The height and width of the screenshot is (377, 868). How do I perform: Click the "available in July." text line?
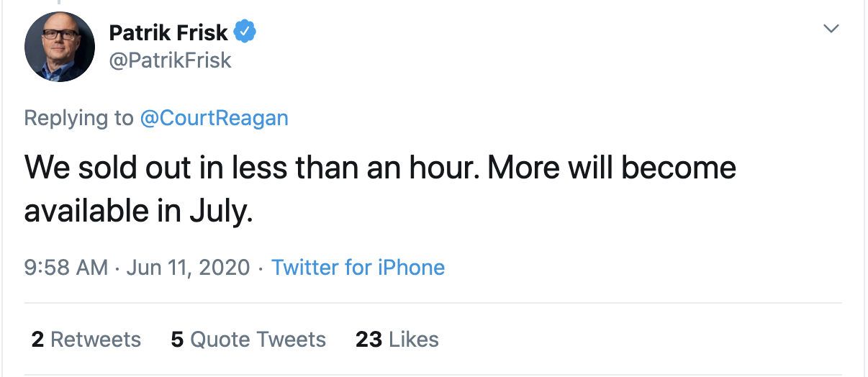pos(138,211)
